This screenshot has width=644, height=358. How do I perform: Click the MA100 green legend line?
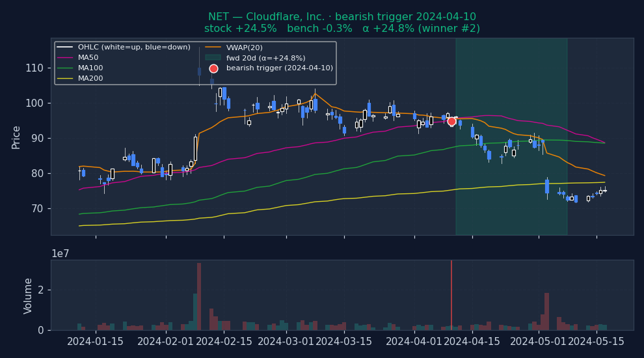point(65,68)
